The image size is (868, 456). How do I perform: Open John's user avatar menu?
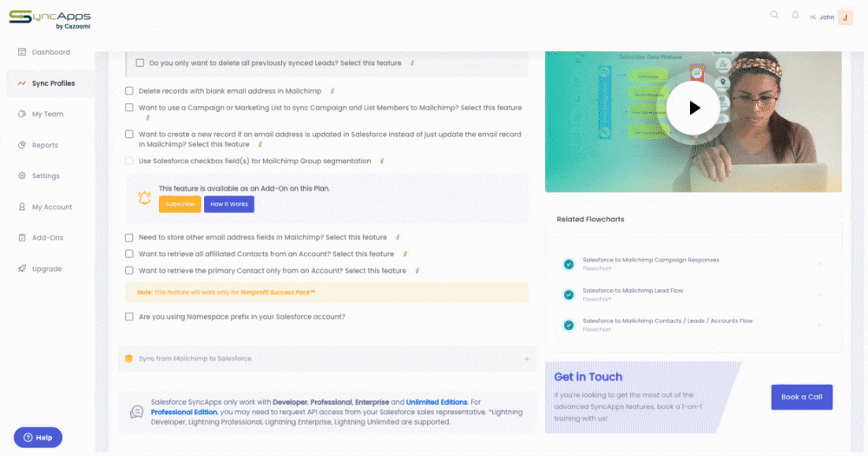pos(845,17)
